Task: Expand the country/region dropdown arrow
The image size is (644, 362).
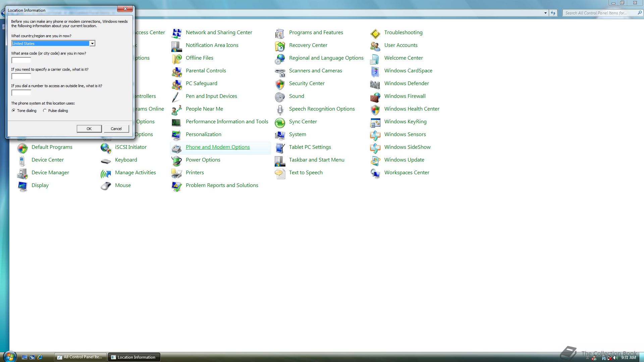Action: 92,44
